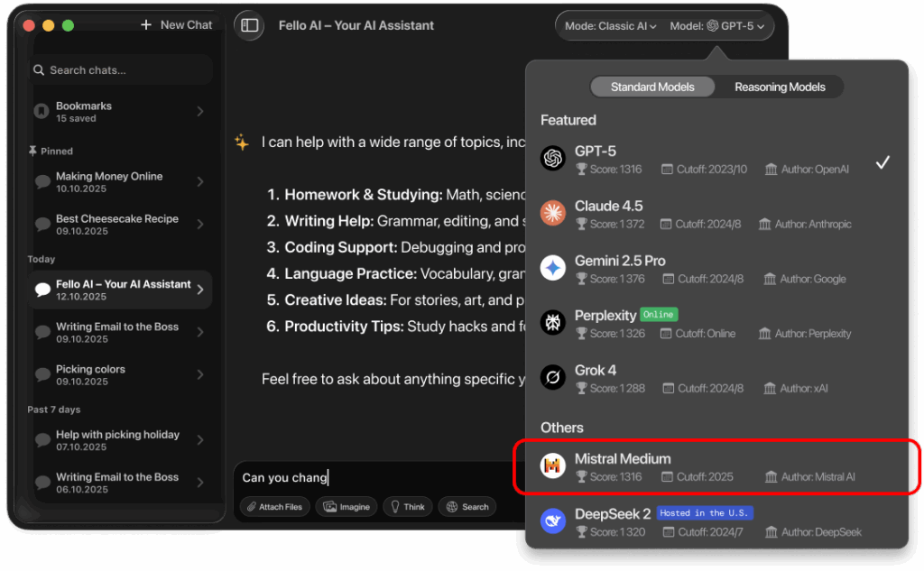The width and height of the screenshot is (924, 571).
Task: Toggle the Search button
Action: [x=467, y=507]
